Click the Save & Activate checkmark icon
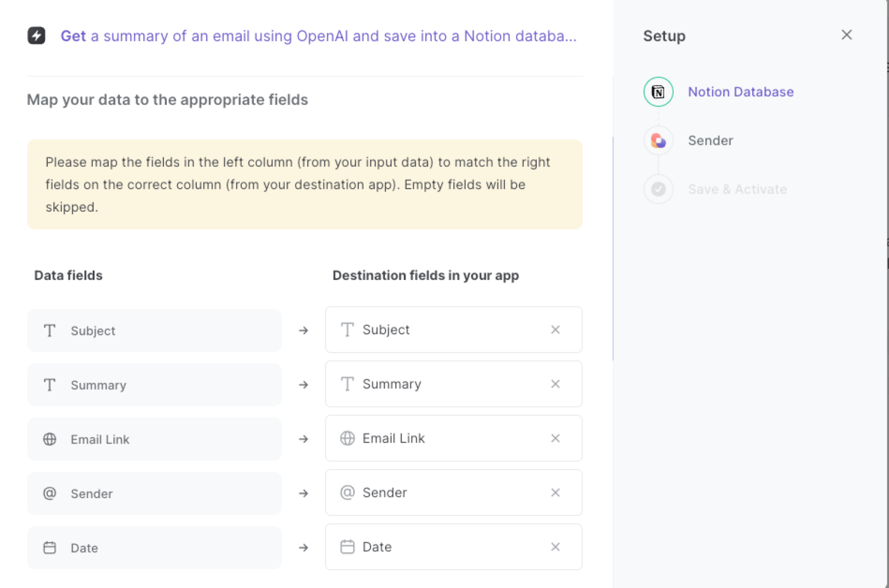Viewport: 889px width, 588px height. click(x=658, y=189)
